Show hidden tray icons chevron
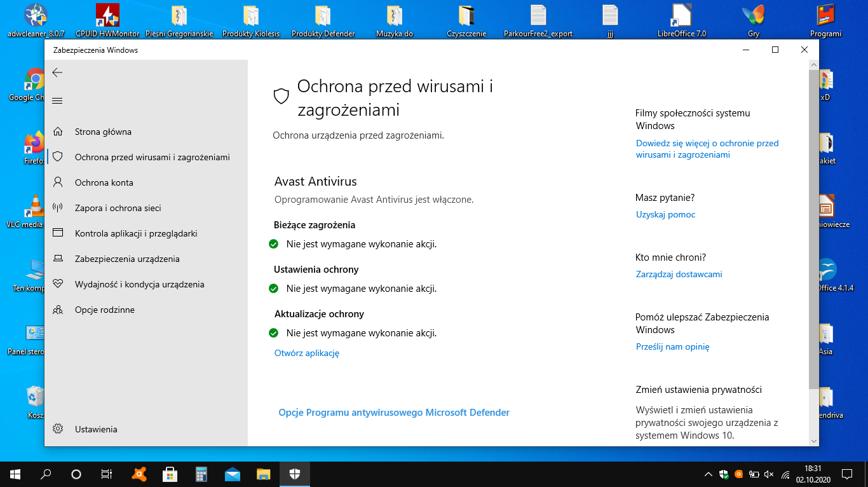868x487 pixels. (x=709, y=474)
